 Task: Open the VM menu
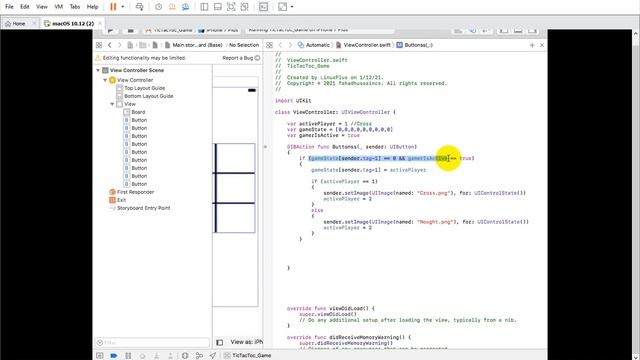[58, 7]
